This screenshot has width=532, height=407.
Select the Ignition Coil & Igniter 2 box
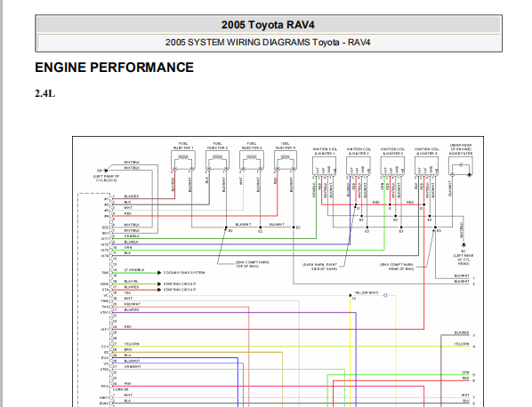pyautogui.click(x=359, y=166)
